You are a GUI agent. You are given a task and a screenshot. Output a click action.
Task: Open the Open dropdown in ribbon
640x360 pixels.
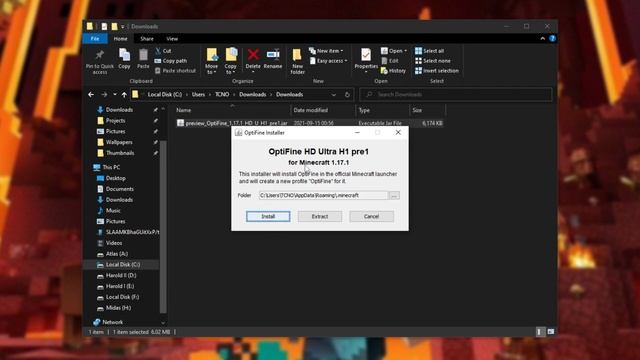pyautogui.click(x=394, y=51)
